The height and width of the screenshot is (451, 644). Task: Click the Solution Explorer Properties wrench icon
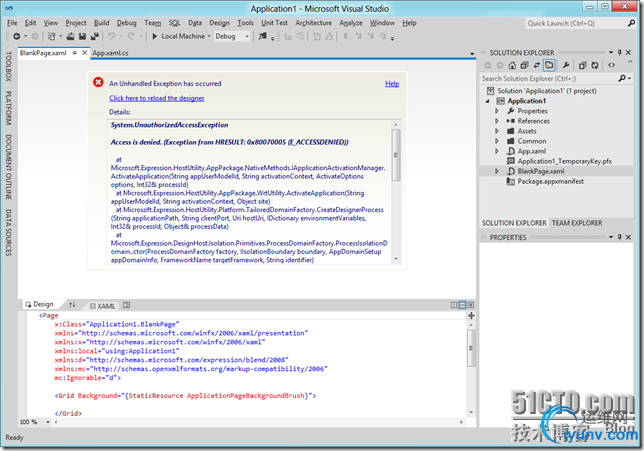(566, 65)
